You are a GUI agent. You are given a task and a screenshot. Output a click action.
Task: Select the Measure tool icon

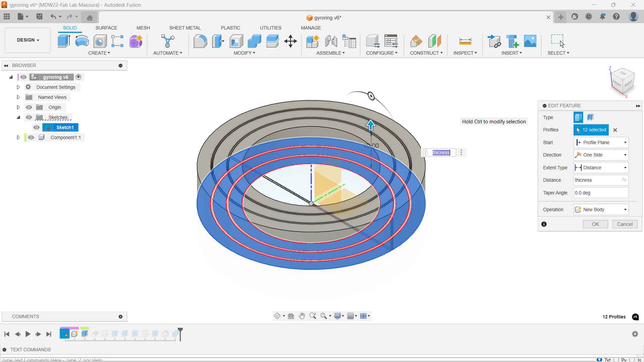pyautogui.click(x=465, y=41)
